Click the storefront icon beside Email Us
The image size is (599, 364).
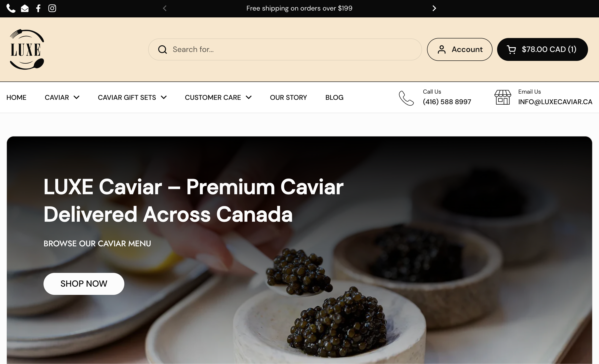click(503, 98)
